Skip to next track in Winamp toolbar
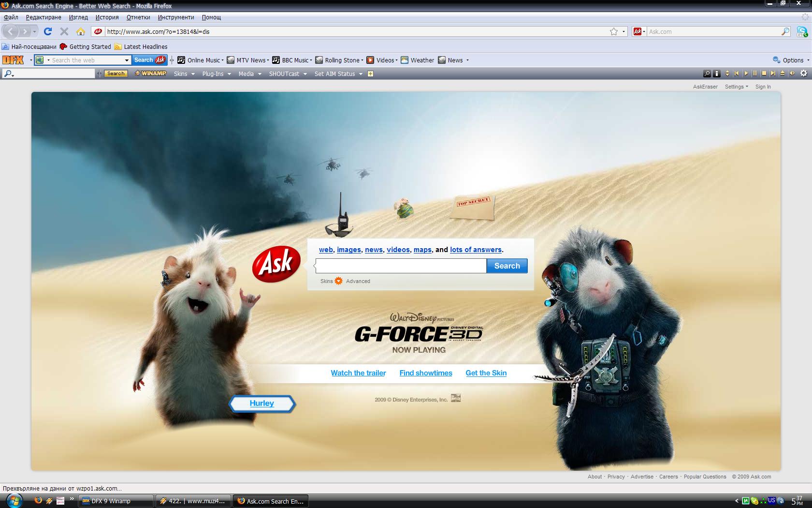The height and width of the screenshot is (508, 812). [x=773, y=74]
